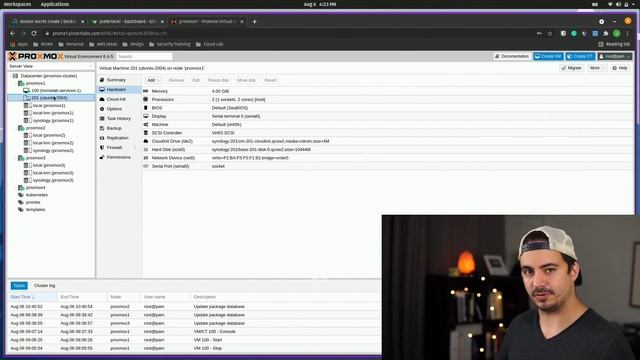Click the CloudInit Drive cloud icon
The height and width of the screenshot is (360, 640).
146,141
